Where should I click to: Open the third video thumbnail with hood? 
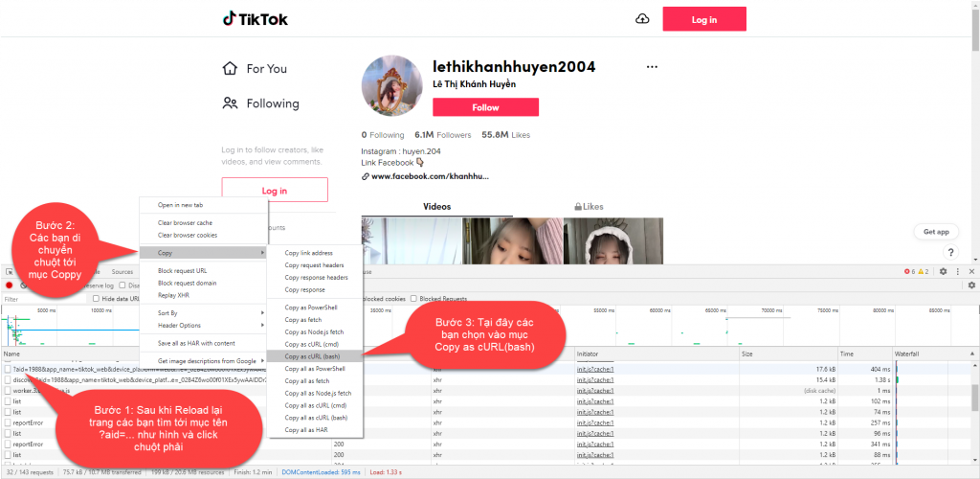point(613,240)
